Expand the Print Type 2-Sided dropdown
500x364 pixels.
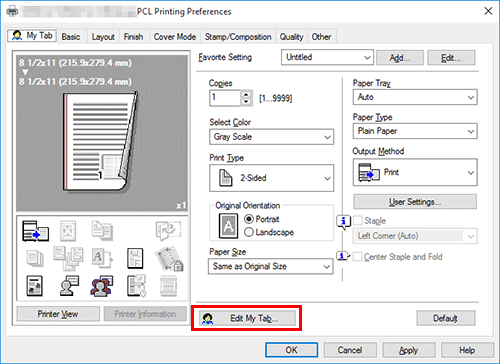(x=271, y=178)
